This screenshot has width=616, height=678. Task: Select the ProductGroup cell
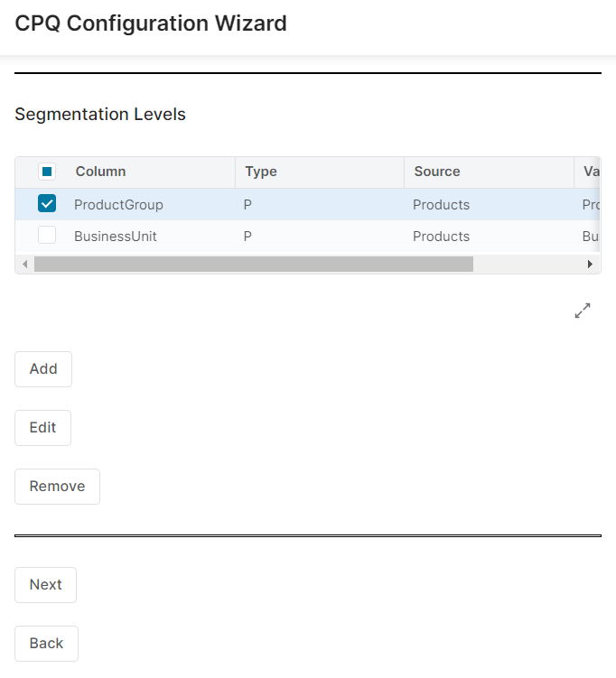[x=118, y=205]
